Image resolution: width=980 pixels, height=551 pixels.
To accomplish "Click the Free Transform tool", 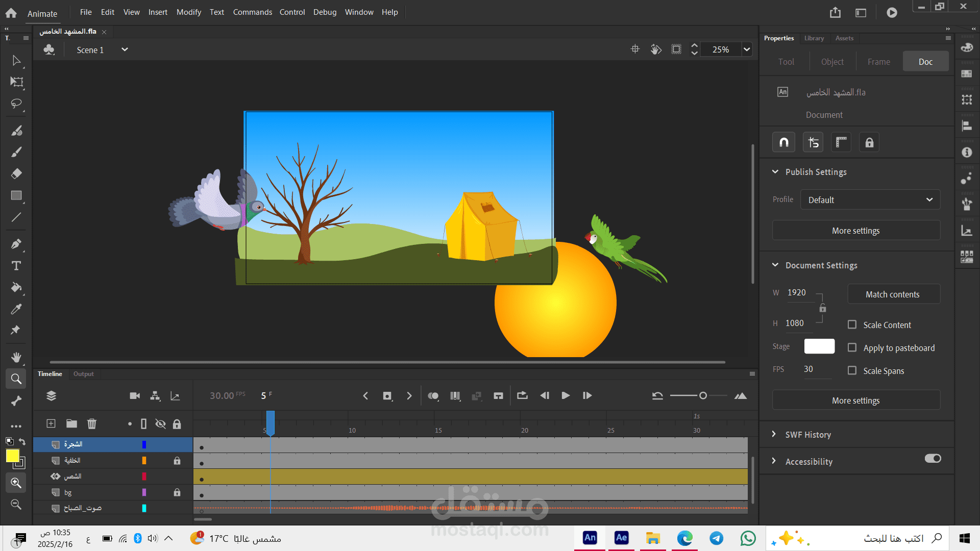I will (16, 82).
